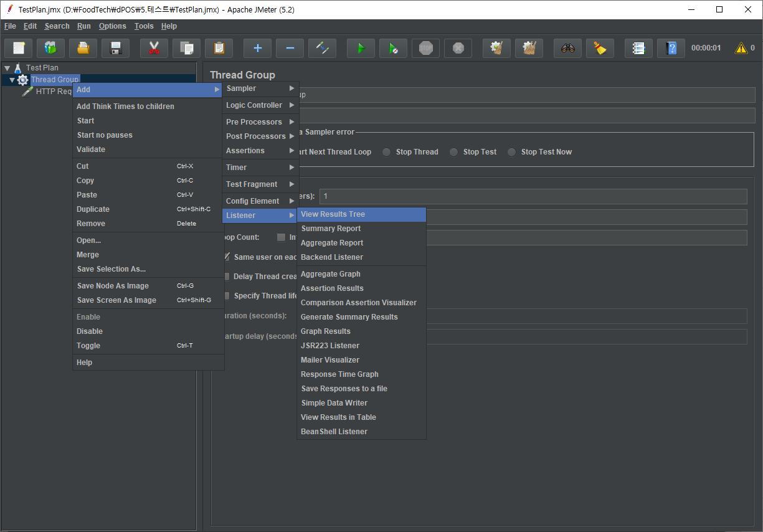
Task: Click the Clear All toolbar icon
Action: [529, 48]
